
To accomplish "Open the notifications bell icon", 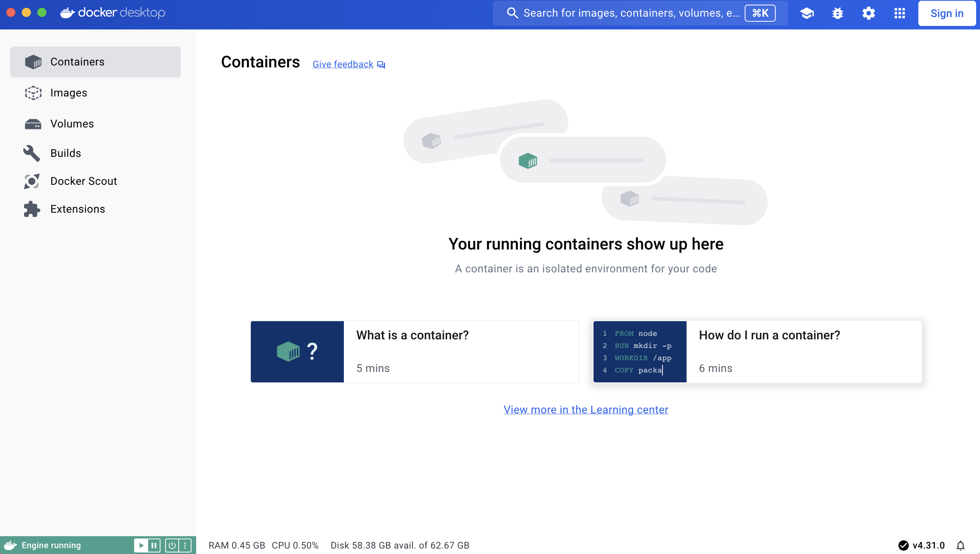I will 961,545.
